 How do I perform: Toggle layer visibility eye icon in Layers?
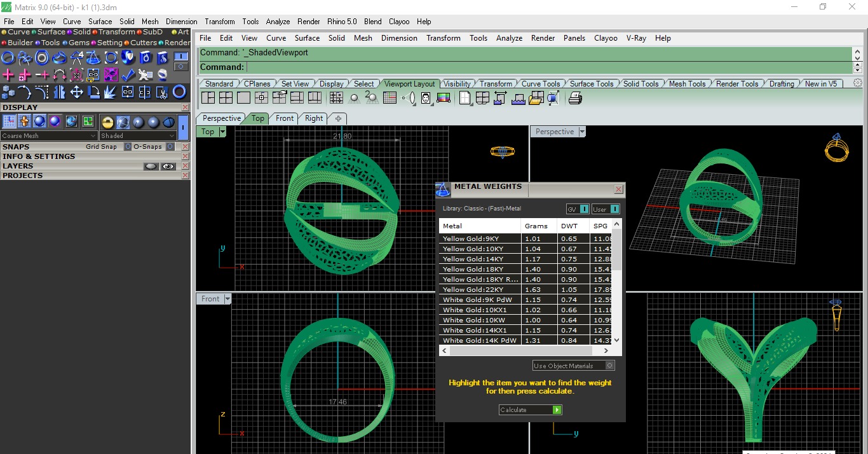pyautogui.click(x=168, y=166)
